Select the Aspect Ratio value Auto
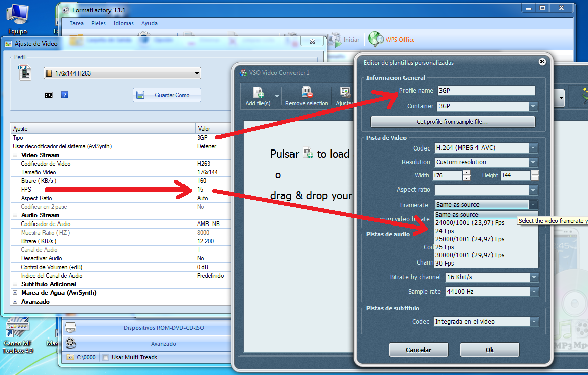The height and width of the screenshot is (375, 588). [x=213, y=198]
